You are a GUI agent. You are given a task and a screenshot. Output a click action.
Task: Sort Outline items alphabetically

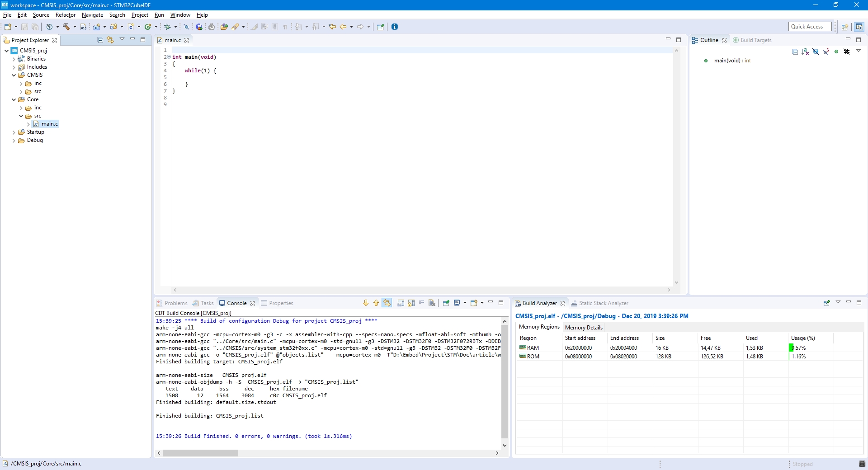tap(805, 52)
